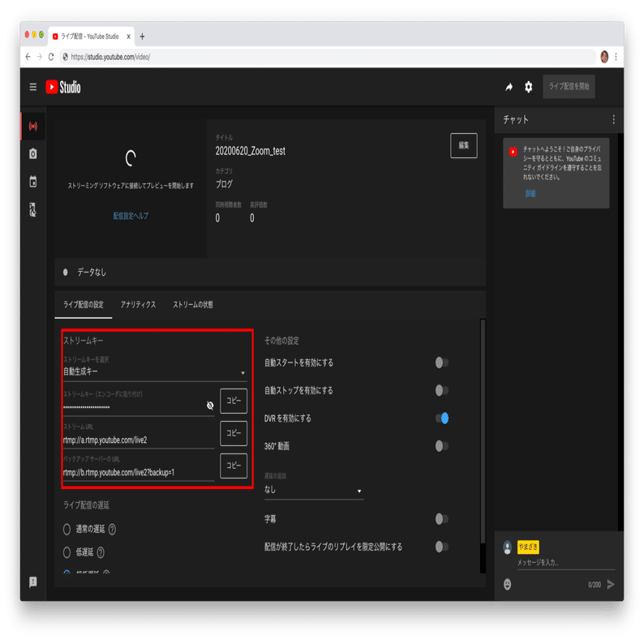
Task: Click the site info icon in address bar
Action: pyautogui.click(x=66, y=57)
